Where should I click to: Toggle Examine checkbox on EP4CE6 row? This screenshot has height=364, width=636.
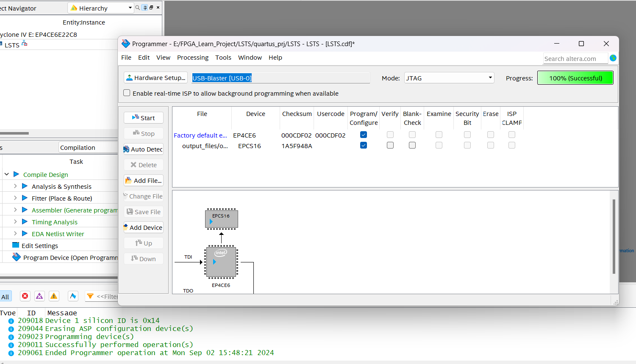tap(439, 135)
